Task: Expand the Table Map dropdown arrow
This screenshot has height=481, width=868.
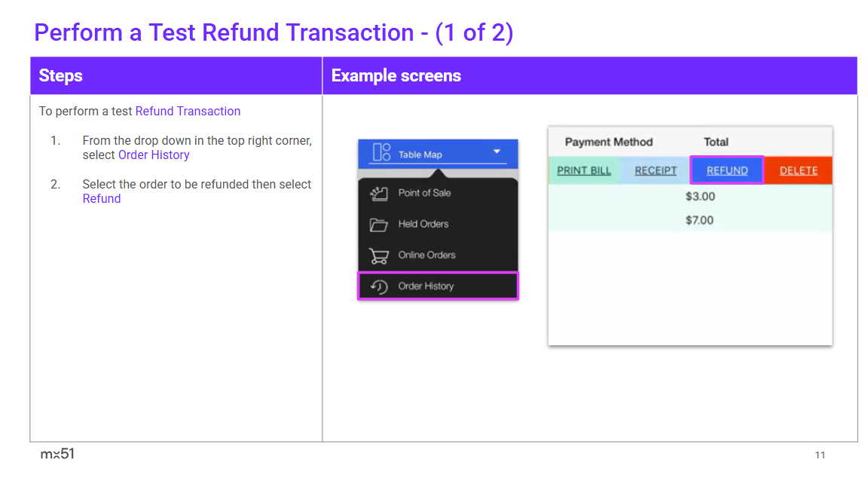Action: pos(497,152)
